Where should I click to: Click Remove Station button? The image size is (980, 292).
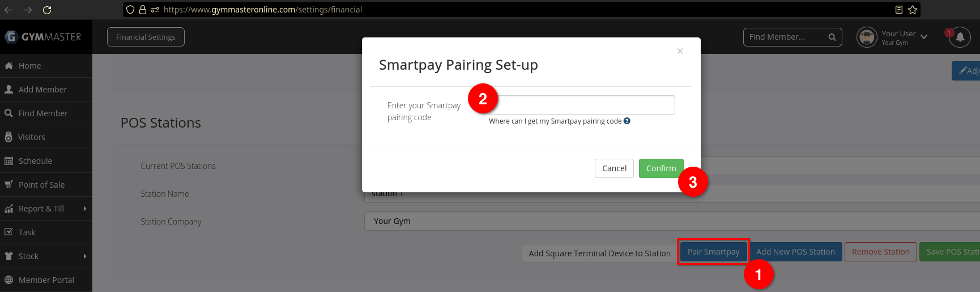(880, 252)
